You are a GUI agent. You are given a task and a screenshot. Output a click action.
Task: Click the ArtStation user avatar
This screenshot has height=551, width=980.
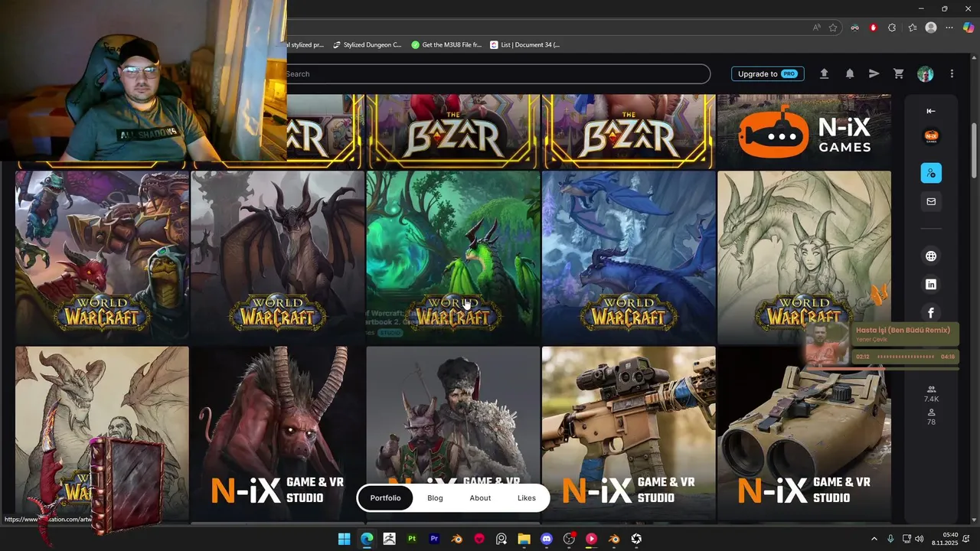tap(926, 73)
